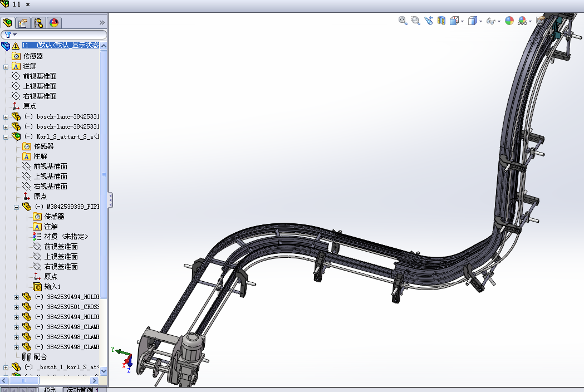
Task: Expand the first bosch-lanc-38425331 component
Action: coord(6,117)
